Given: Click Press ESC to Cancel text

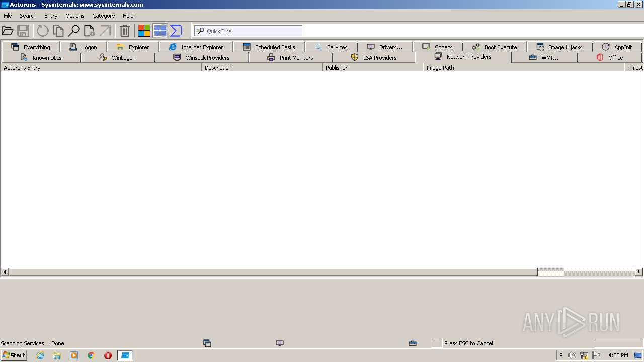Looking at the screenshot, I should tap(468, 343).
